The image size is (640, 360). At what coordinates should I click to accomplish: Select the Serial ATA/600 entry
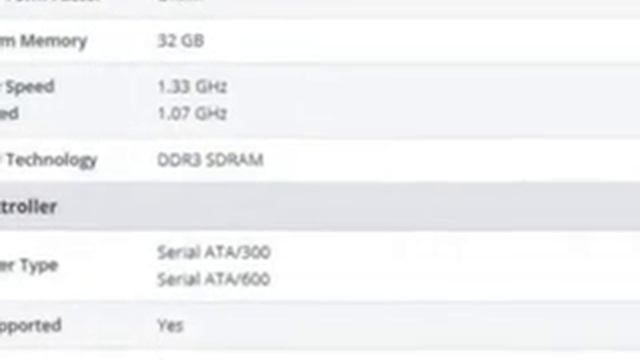pyautogui.click(x=213, y=279)
